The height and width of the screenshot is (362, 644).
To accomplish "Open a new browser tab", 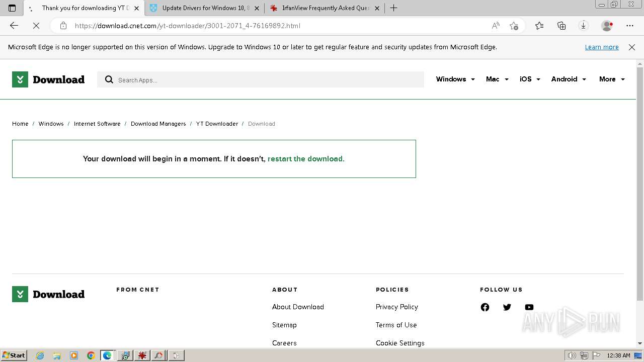I will (394, 8).
